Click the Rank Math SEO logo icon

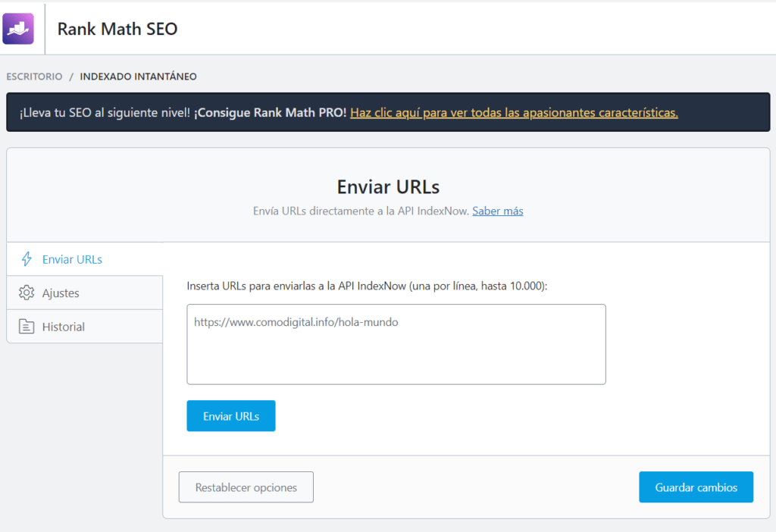coord(18,29)
